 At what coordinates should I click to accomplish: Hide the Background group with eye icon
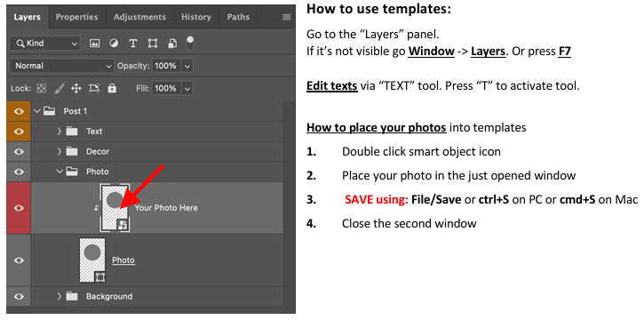point(19,297)
